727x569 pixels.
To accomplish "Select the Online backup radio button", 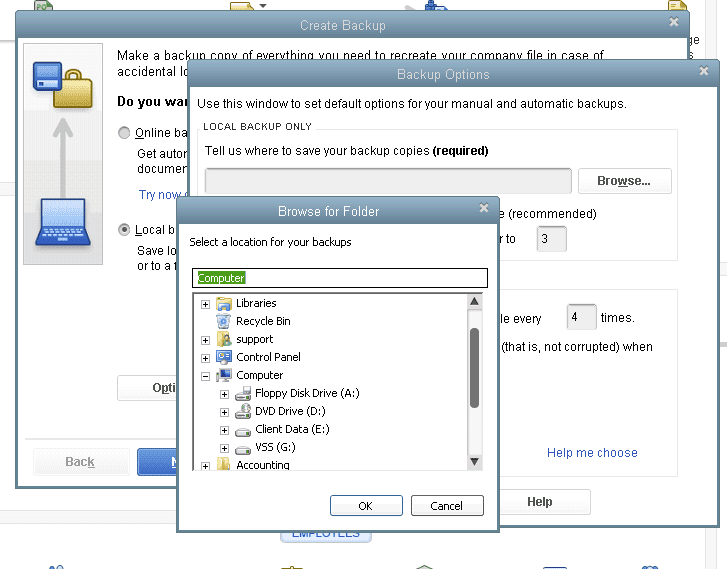I will tap(124, 133).
